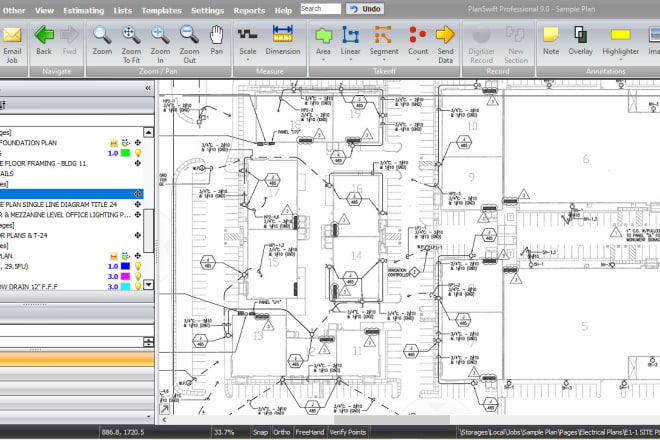Viewport: 660px width, 440px height.
Task: Click the page list scroll-down arrow
Action: click(x=149, y=285)
